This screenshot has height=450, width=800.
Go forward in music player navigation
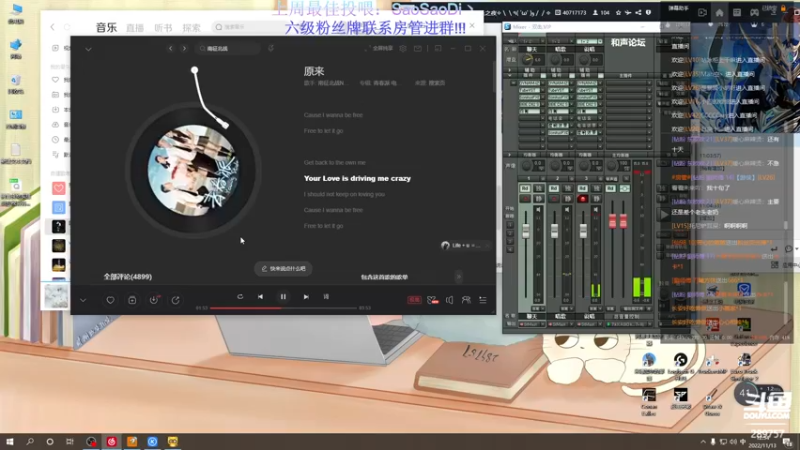pyautogui.click(x=184, y=48)
